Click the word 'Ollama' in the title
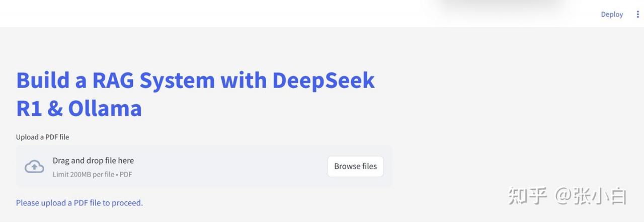Image resolution: width=644 pixels, height=222 pixels. pyautogui.click(x=105, y=108)
